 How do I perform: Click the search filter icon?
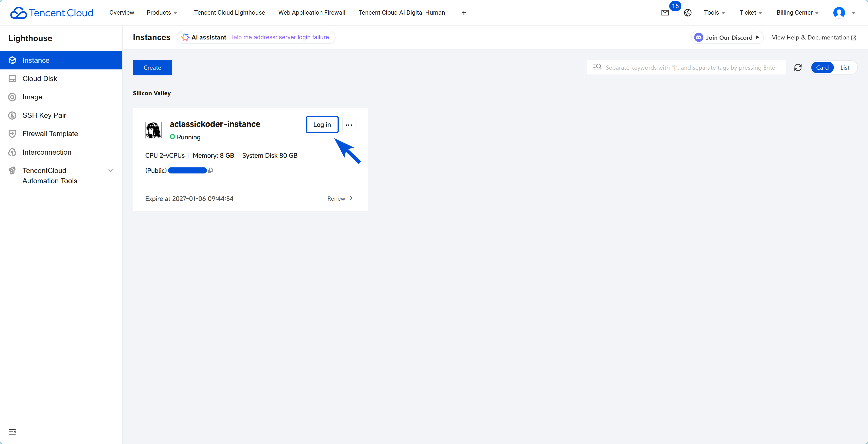pyautogui.click(x=597, y=67)
